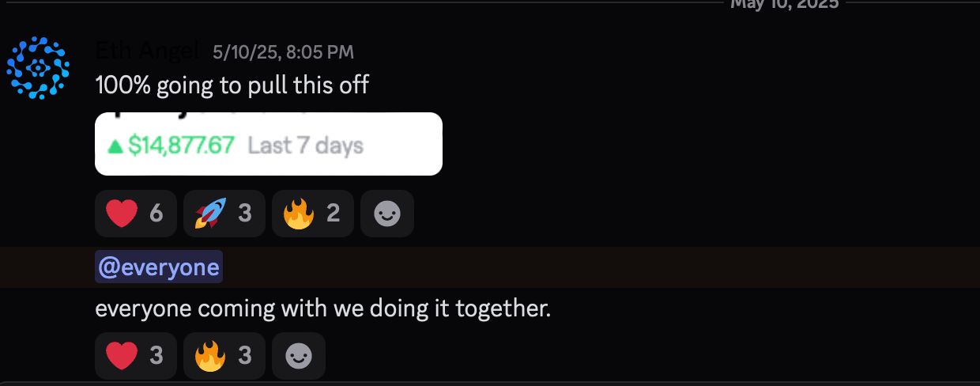Click the @everyone mention
980x386 pixels.
tap(159, 267)
